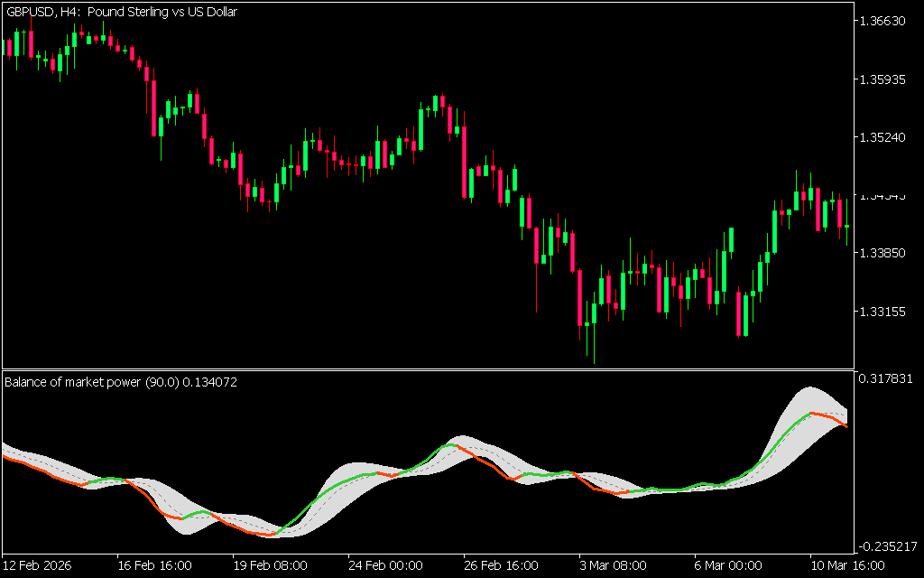Click the 1.36630 price level on axis
This screenshot has height=578, width=924.
tap(884, 21)
